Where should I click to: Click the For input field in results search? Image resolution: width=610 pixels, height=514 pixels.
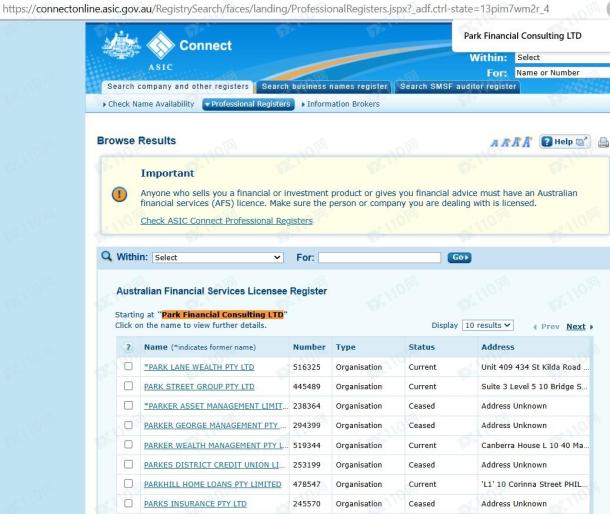[379, 258]
